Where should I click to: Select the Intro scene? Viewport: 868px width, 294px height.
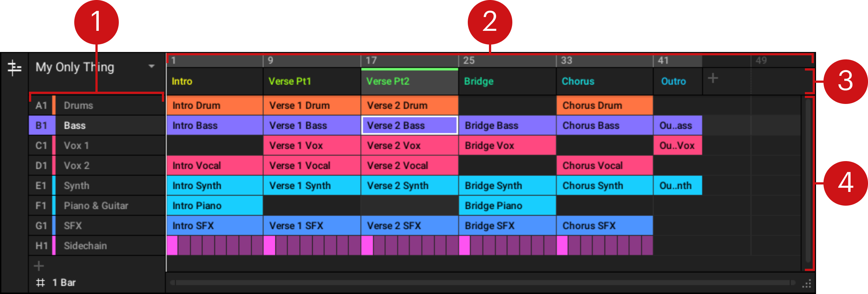tap(215, 81)
